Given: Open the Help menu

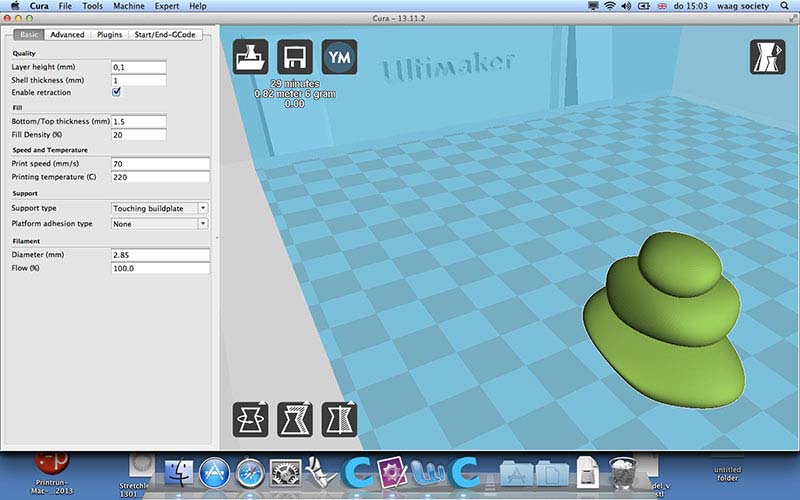Looking at the screenshot, I should [x=198, y=6].
